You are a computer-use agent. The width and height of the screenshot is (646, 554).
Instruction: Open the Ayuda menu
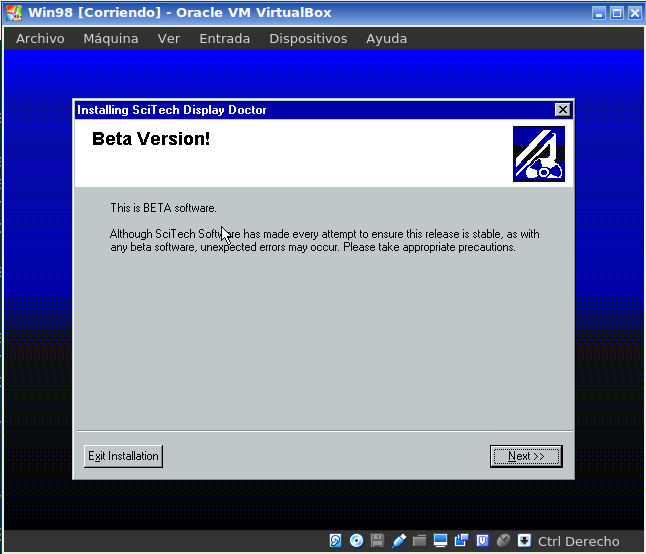(x=386, y=39)
